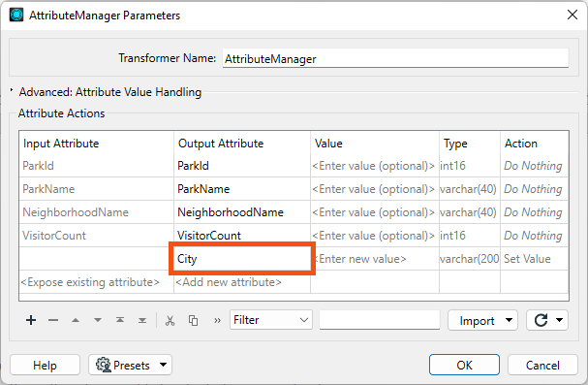Confirm with the OK button
The width and height of the screenshot is (588, 385).
point(464,365)
